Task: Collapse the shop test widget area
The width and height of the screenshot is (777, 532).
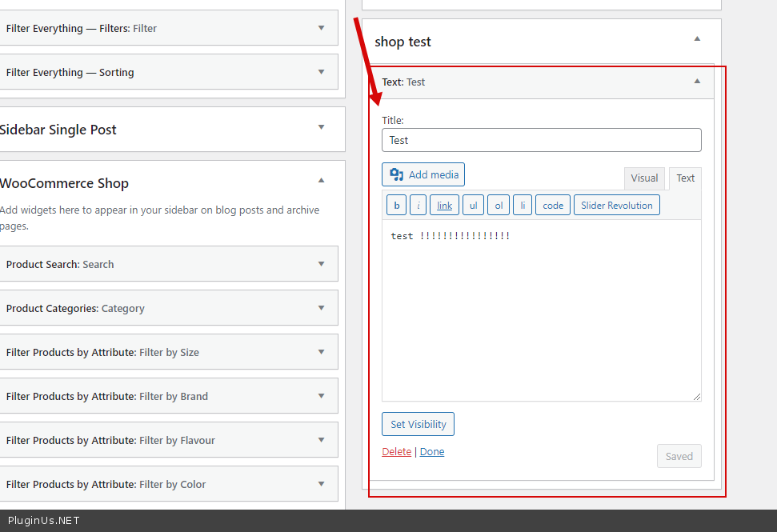Action: 697,39
